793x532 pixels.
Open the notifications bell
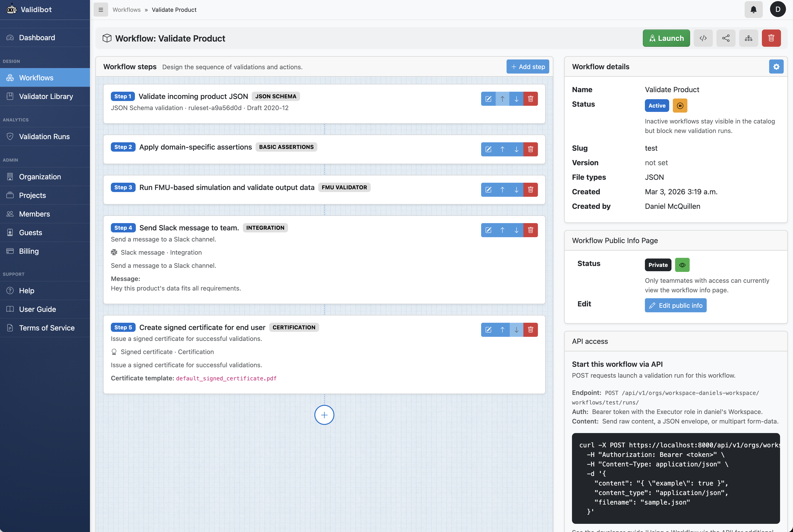click(753, 10)
